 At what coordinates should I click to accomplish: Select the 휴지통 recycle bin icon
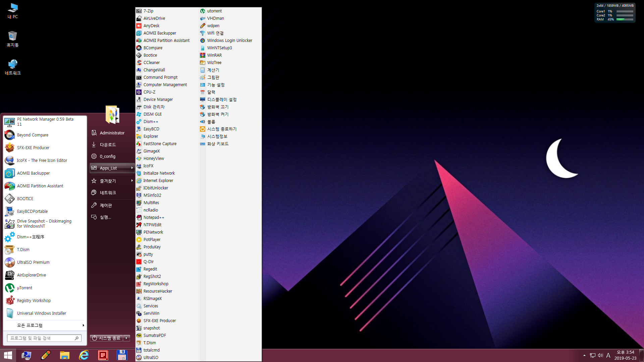(13, 39)
